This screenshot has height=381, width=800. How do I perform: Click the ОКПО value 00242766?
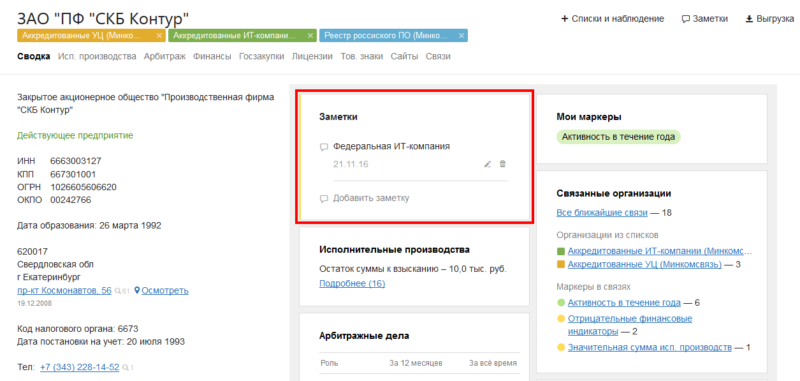(x=70, y=200)
